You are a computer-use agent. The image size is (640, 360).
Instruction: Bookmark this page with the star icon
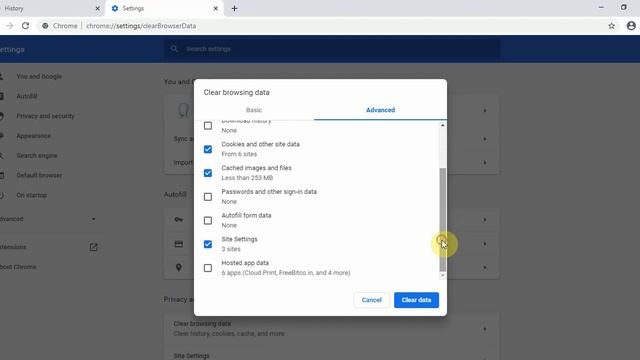click(611, 26)
